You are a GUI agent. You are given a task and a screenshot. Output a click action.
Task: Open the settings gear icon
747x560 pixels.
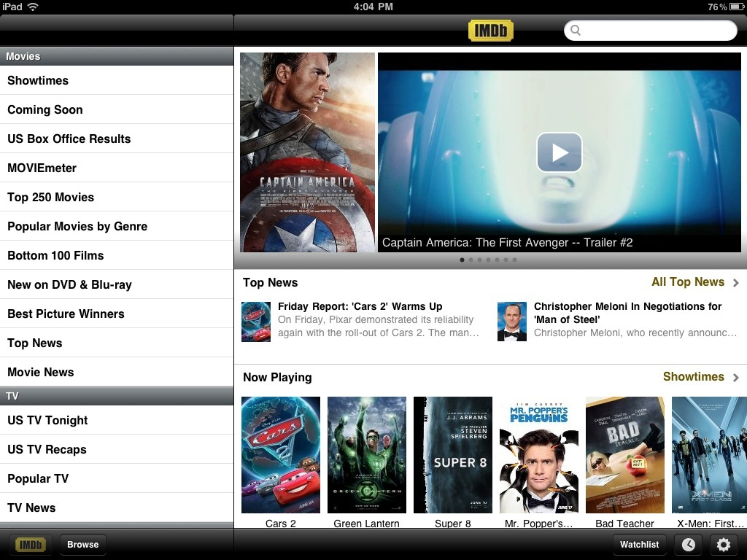[723, 544]
